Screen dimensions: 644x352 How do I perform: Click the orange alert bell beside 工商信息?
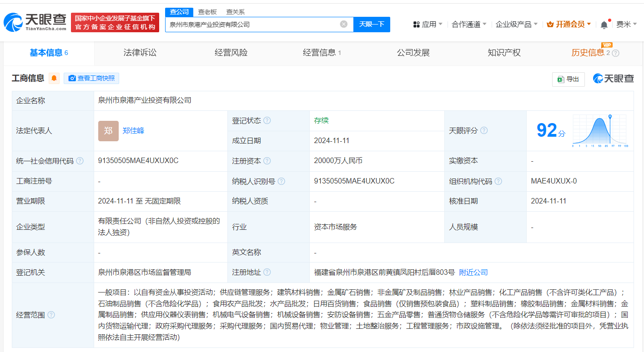pyautogui.click(x=54, y=78)
